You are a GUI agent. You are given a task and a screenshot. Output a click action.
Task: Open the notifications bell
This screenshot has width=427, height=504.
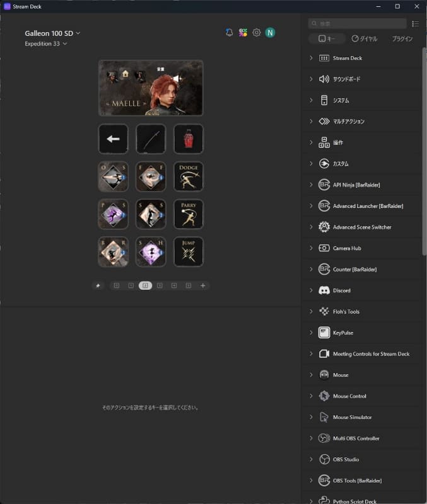click(x=229, y=33)
